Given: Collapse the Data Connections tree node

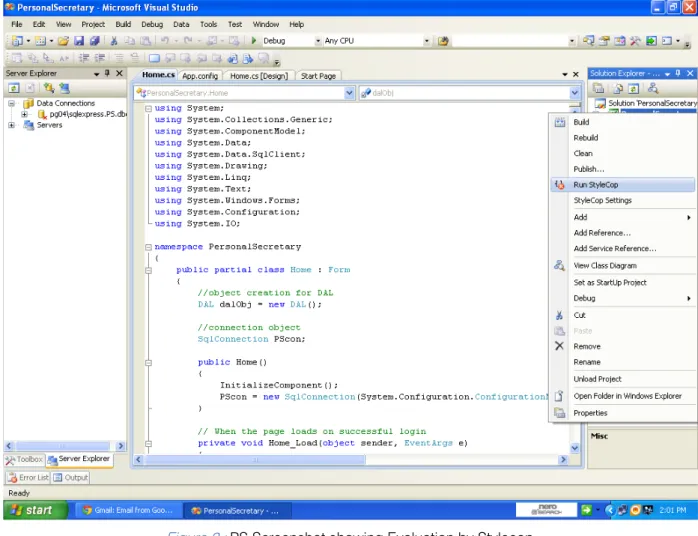Looking at the screenshot, I should (x=12, y=103).
